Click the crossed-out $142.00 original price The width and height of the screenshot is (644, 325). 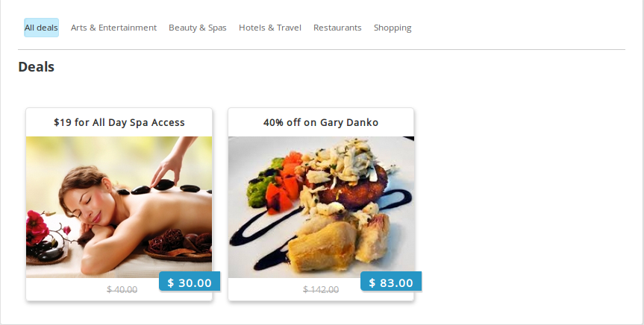(321, 290)
